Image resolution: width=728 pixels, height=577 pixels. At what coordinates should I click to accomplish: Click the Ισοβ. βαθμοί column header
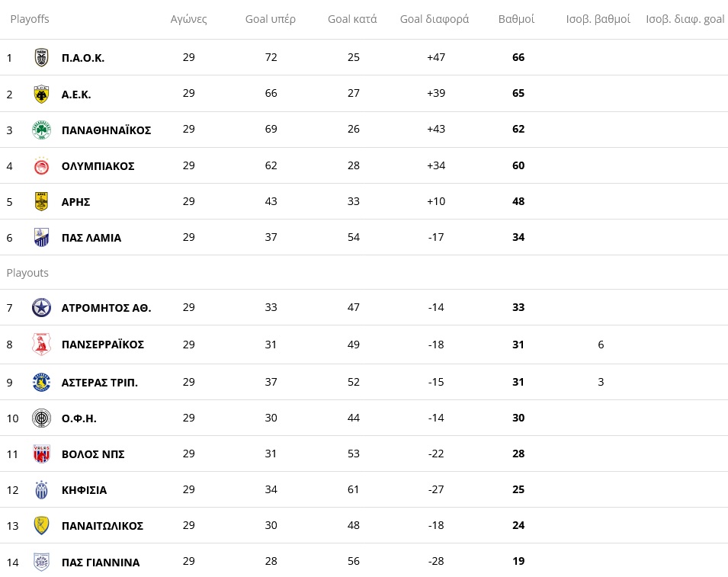(x=598, y=19)
